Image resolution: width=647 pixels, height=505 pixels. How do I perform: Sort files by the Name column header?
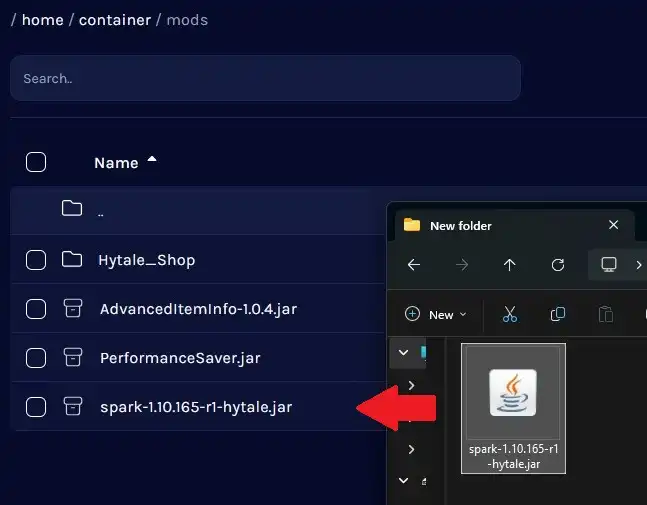tap(116, 163)
